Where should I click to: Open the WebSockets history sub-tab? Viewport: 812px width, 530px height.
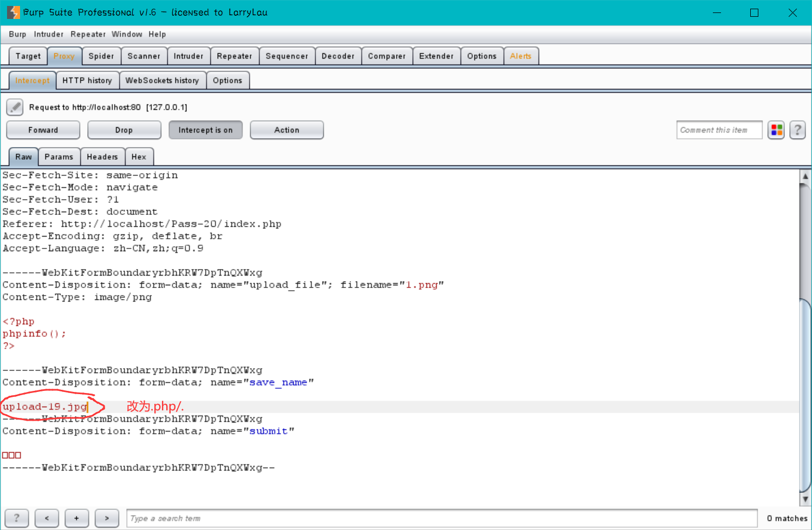163,80
